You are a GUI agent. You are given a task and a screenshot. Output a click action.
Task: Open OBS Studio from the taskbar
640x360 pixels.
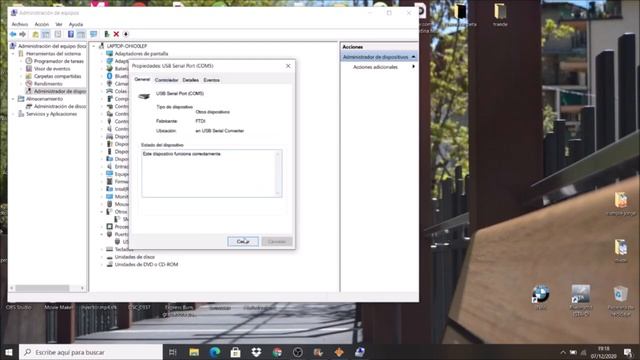point(298,352)
